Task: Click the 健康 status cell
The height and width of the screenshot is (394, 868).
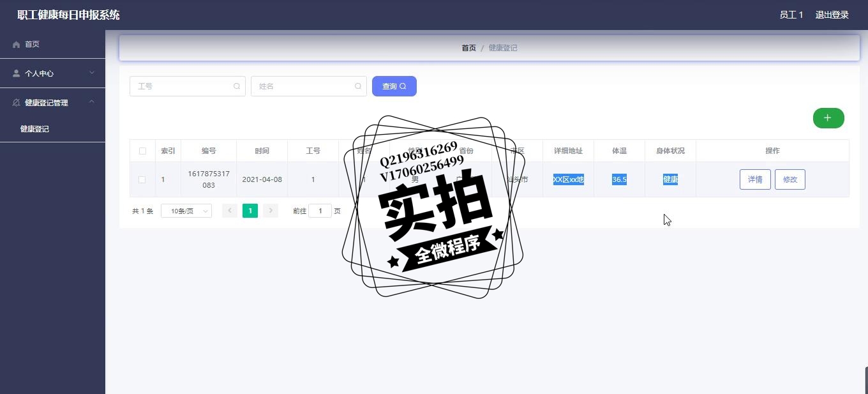Action: [x=670, y=179]
